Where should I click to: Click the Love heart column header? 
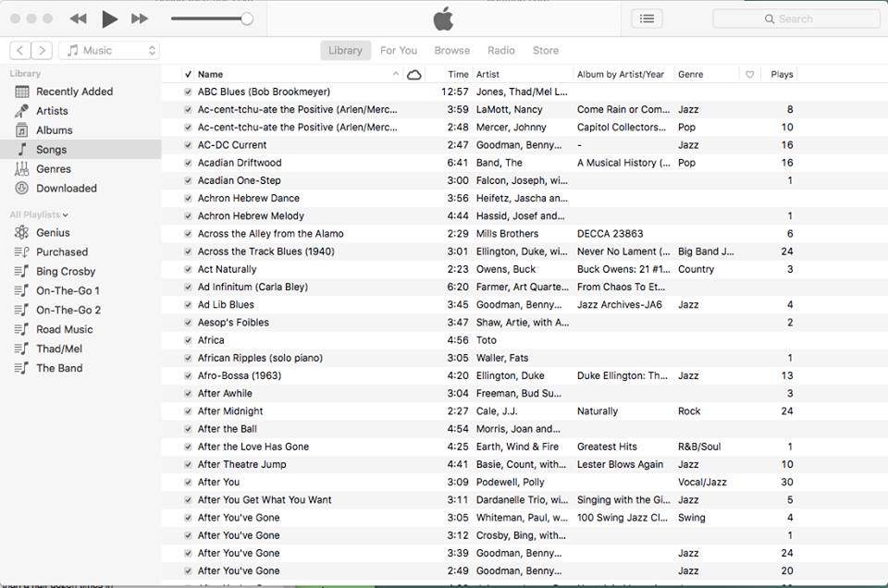point(750,74)
